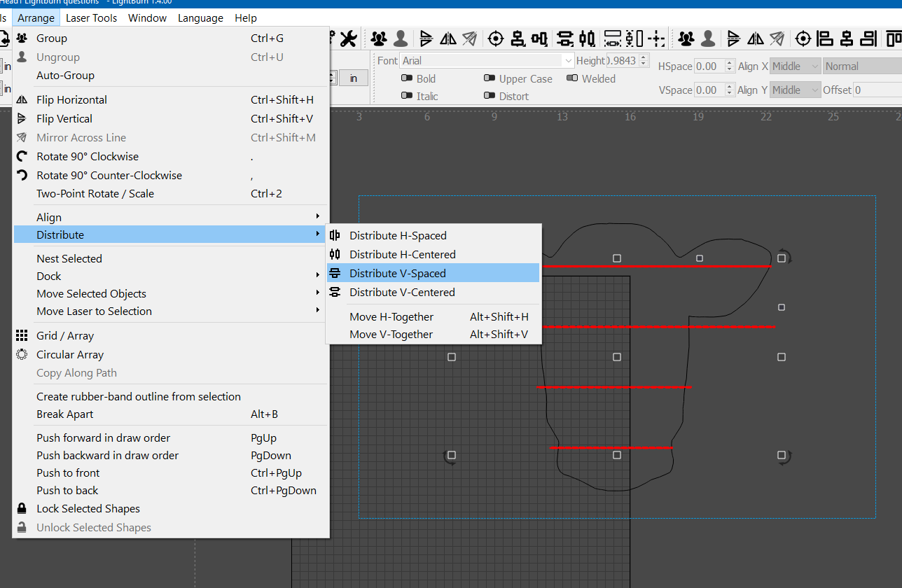
Task: Click the Flip Horizontal toolbar icon
Action: [x=448, y=38]
